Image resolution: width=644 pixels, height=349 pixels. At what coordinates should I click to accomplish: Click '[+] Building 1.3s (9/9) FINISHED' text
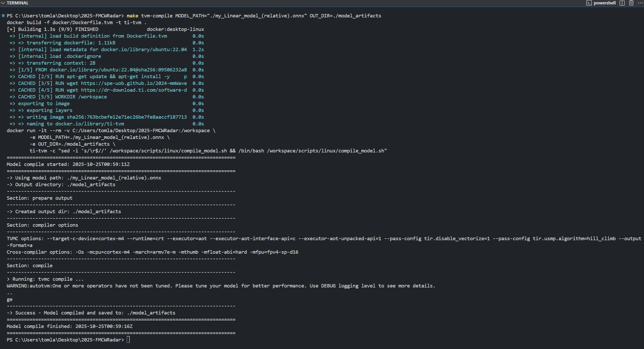pyautogui.click(x=52, y=29)
